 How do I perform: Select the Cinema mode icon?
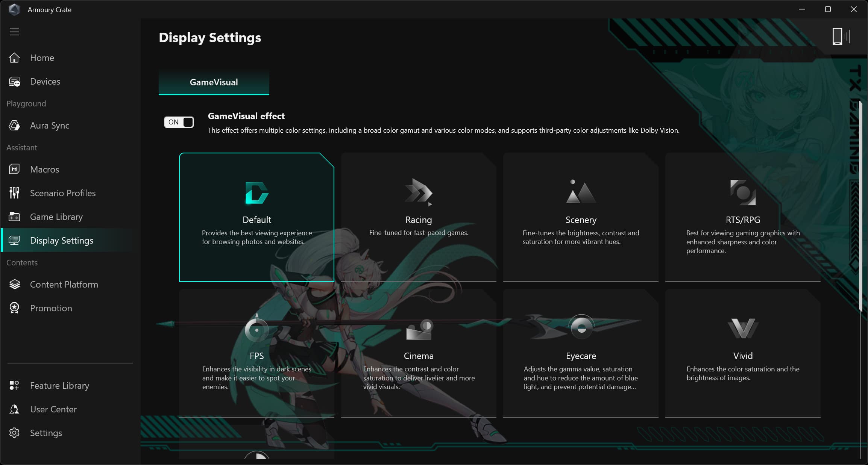click(x=419, y=330)
